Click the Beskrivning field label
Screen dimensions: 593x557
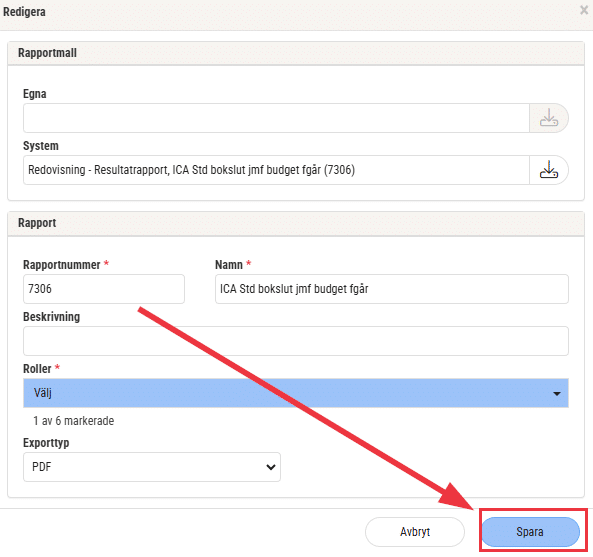[x=51, y=317]
